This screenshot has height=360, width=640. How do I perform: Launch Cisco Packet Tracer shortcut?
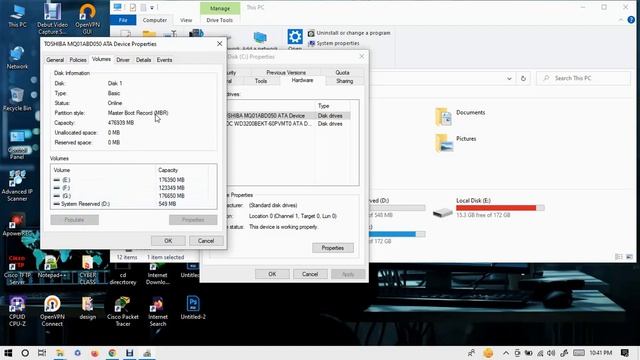[122, 311]
